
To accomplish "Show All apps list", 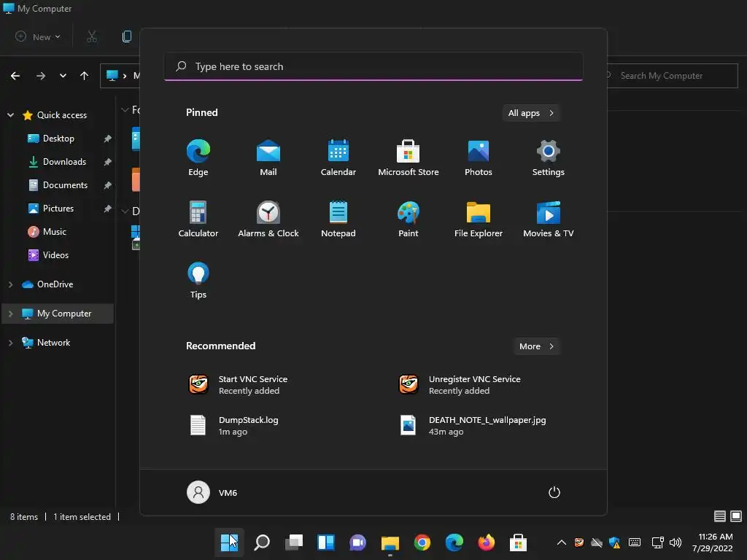I will tap(531, 113).
